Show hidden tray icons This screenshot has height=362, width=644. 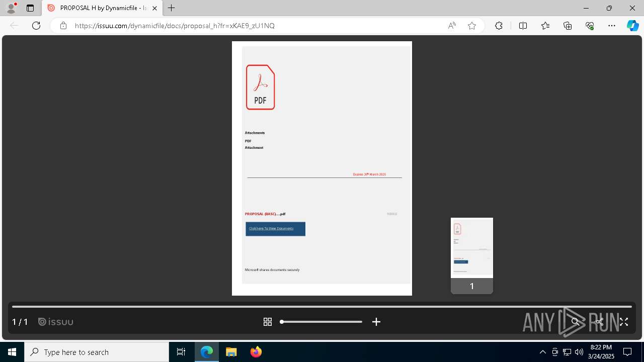click(542, 352)
